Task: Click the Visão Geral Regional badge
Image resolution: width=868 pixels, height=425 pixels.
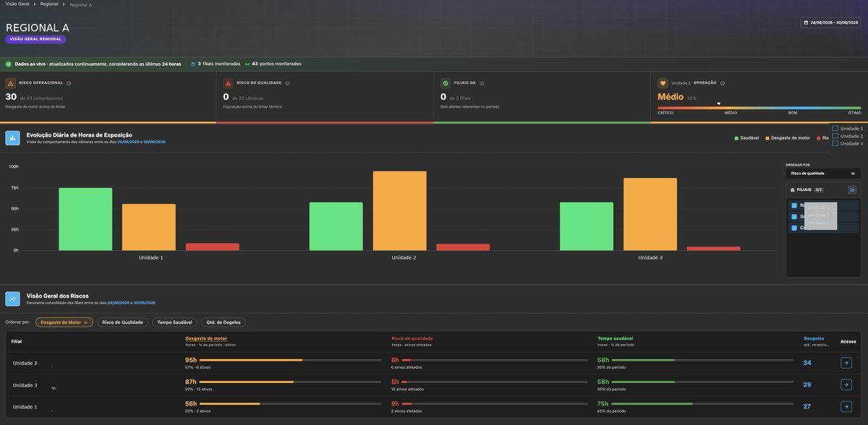Action: pyautogui.click(x=35, y=39)
